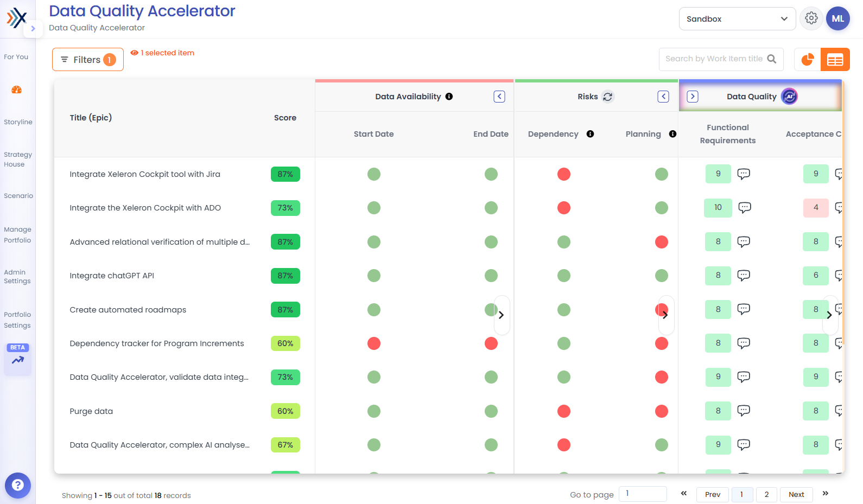863x504 pixels.
Task: Expand the sidebar with chevron button
Action: 33,29
